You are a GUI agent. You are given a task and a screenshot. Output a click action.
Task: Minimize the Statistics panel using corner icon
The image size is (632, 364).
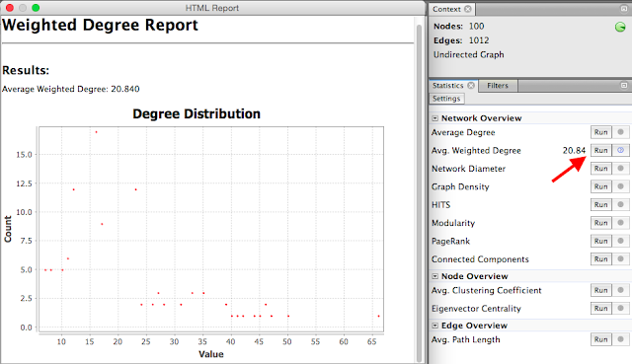(623, 85)
